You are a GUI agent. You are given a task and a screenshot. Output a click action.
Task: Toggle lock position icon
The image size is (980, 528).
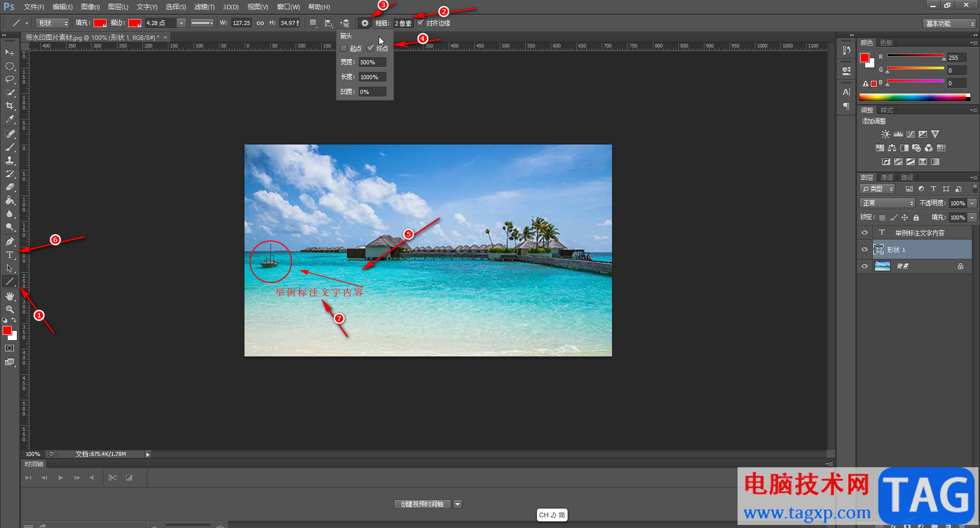point(904,218)
